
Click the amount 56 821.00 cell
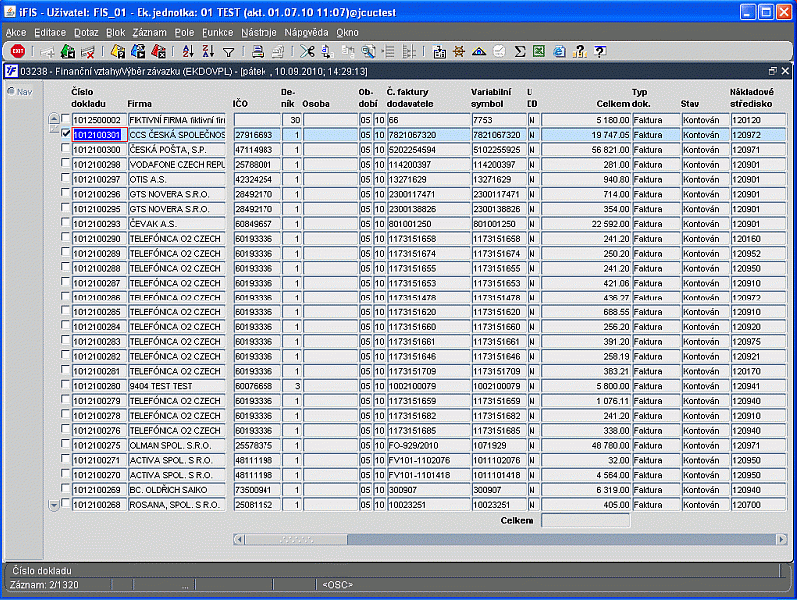586,149
